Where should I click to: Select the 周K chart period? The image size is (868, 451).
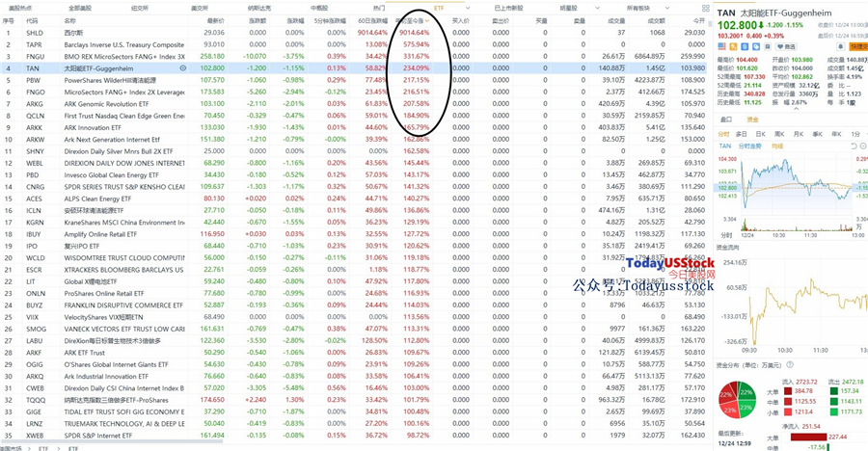(x=779, y=134)
